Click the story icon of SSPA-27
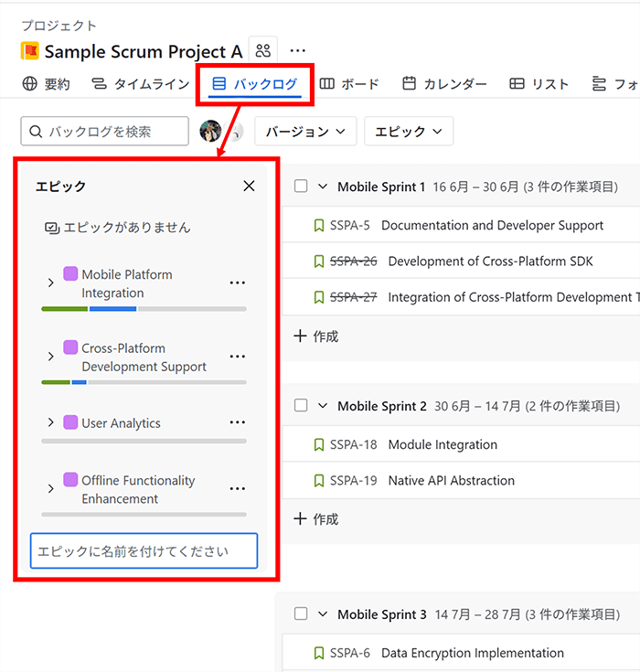The width and height of the screenshot is (640, 672). pyautogui.click(x=318, y=297)
